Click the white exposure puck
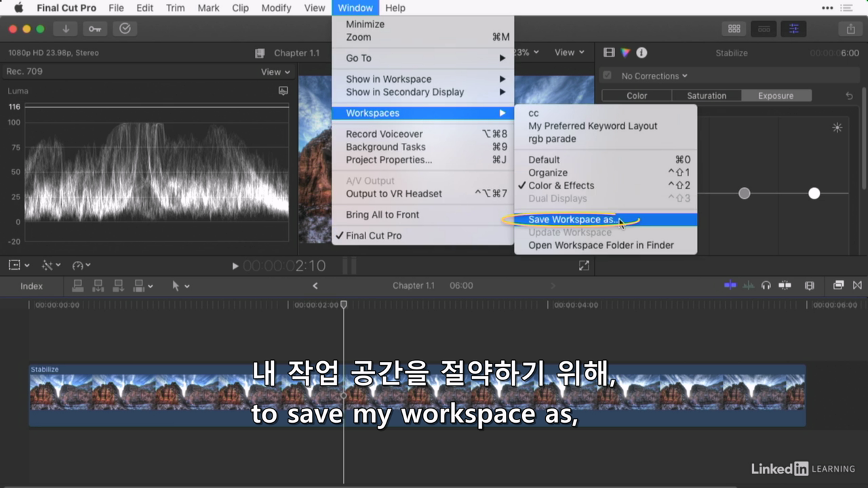The image size is (868, 488). coord(814,193)
